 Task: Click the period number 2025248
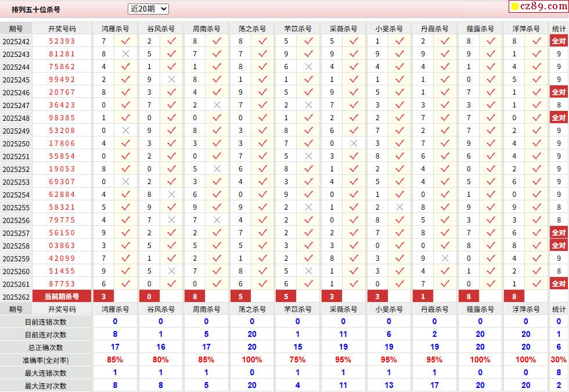tap(16, 118)
